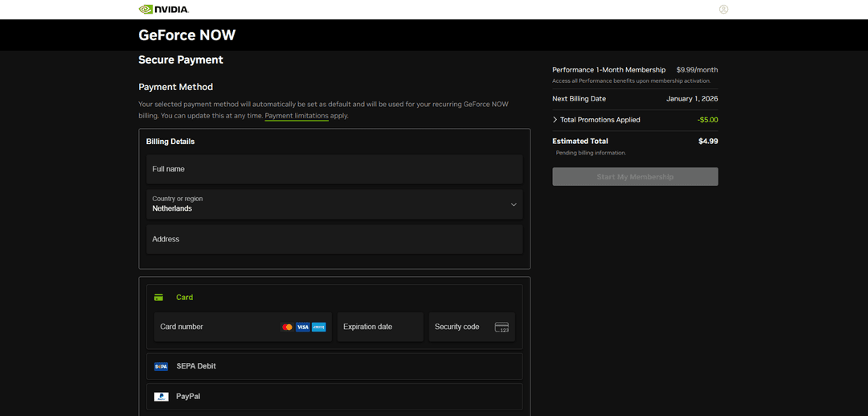Open the Country or region dropdown
This screenshot has width=868, height=416.
point(334,204)
